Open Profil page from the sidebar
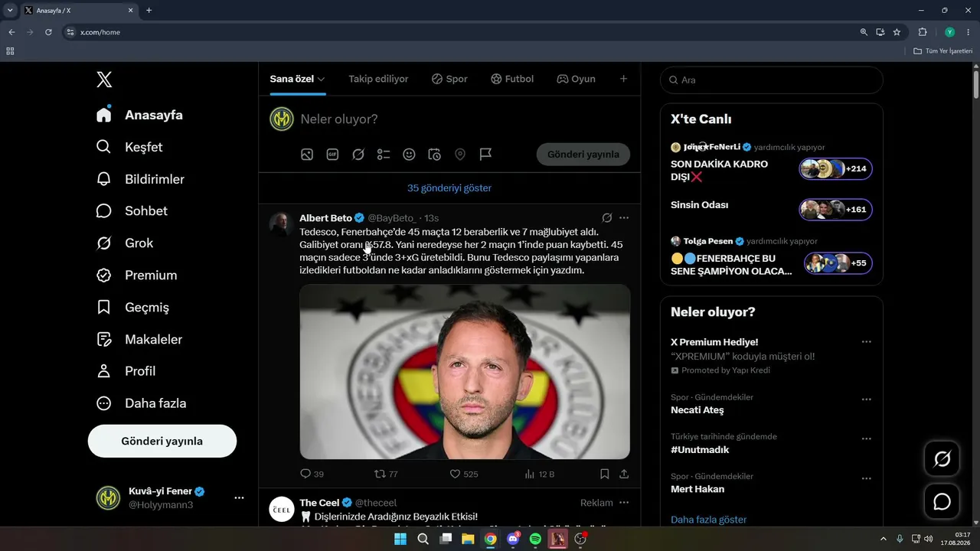Image resolution: width=980 pixels, height=551 pixels. coord(126,371)
